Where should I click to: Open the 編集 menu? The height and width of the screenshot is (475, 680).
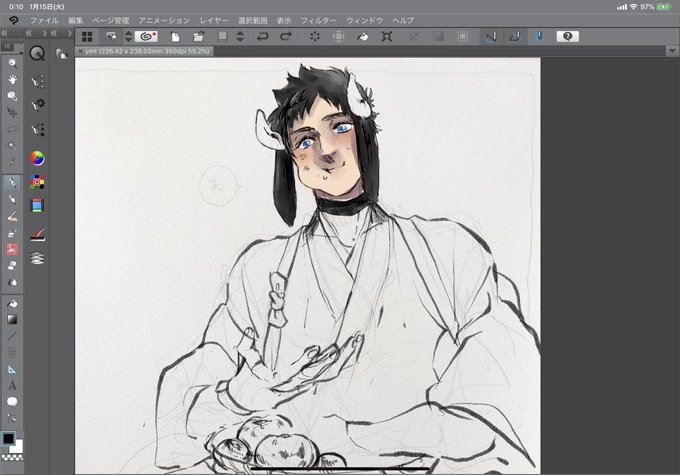tap(75, 20)
